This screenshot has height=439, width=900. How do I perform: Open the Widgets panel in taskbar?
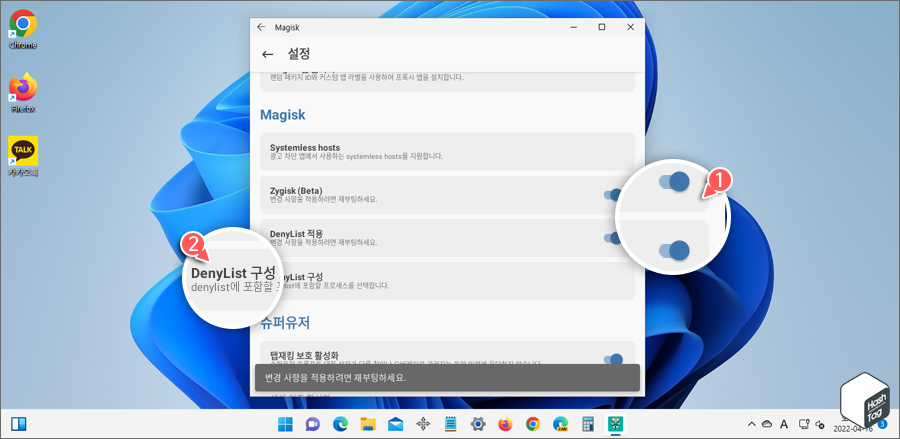19,424
